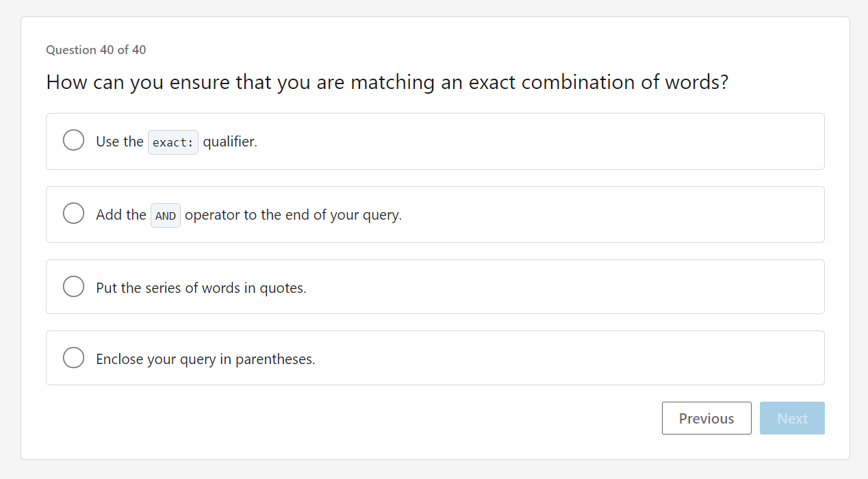The width and height of the screenshot is (868, 479).
Task: Click 'Add the' text in second answer
Action: [x=121, y=215]
